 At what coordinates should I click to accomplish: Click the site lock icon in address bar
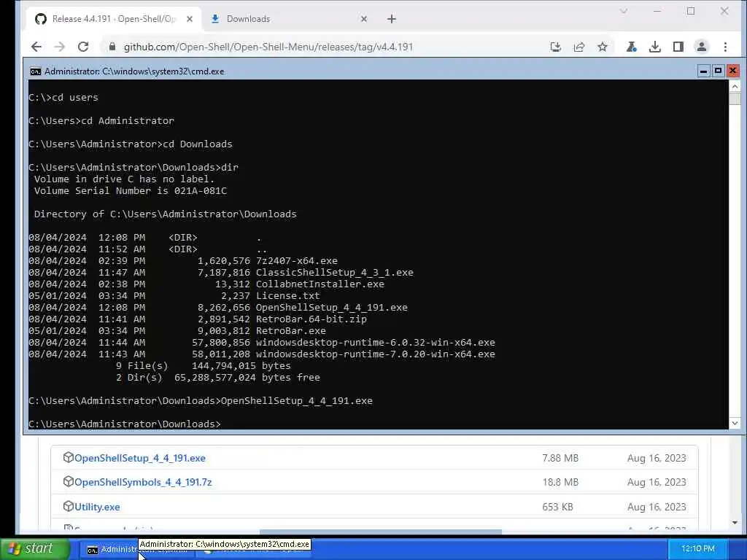(x=112, y=47)
